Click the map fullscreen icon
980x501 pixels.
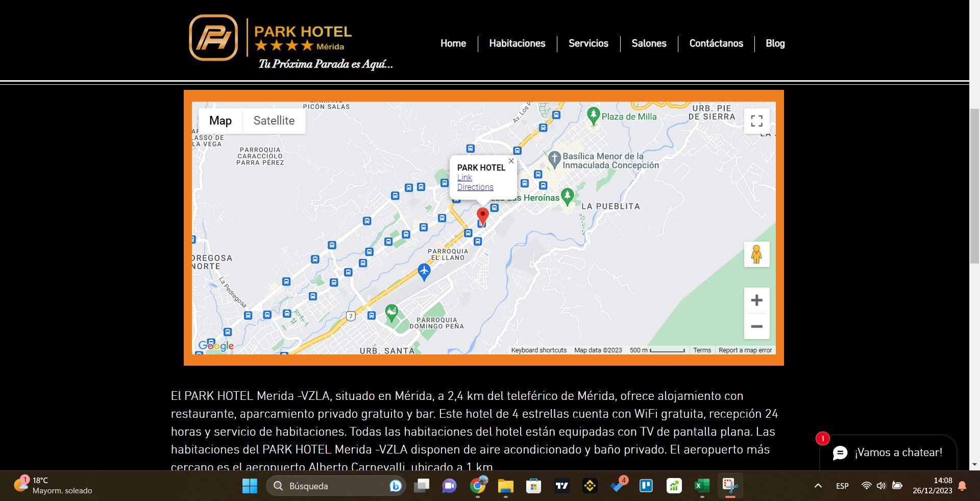756,121
